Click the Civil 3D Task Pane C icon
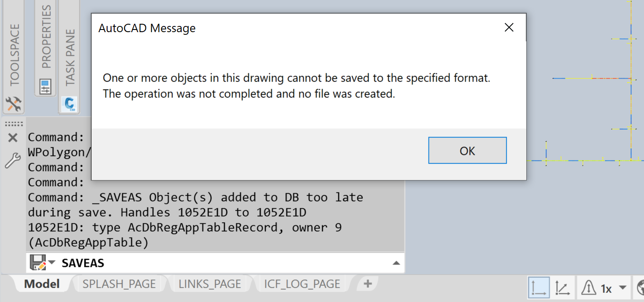 click(69, 104)
